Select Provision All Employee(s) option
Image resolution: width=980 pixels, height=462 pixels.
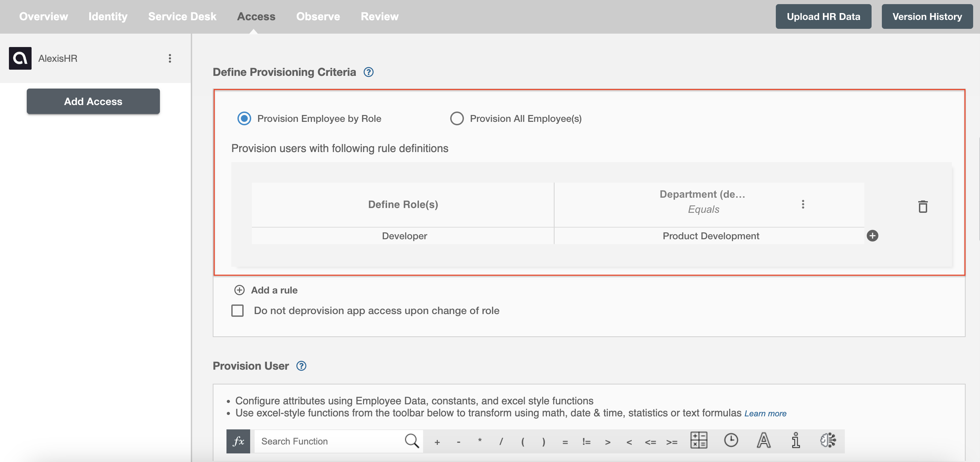(x=456, y=118)
